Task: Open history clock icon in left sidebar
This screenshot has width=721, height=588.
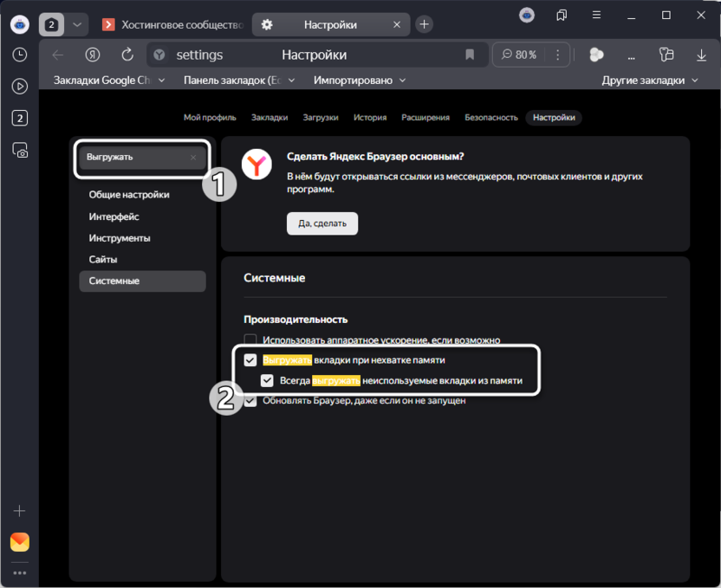Action: [x=19, y=55]
